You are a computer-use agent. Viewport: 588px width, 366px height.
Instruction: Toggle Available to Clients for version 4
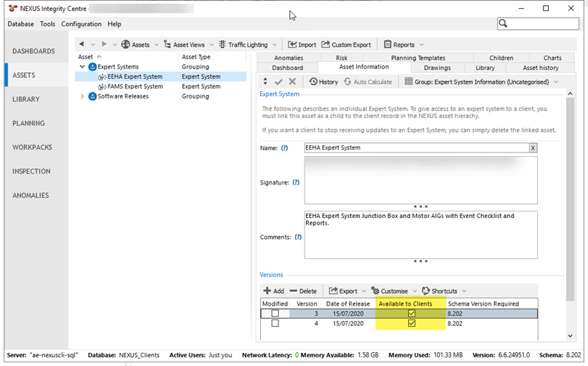pos(412,323)
